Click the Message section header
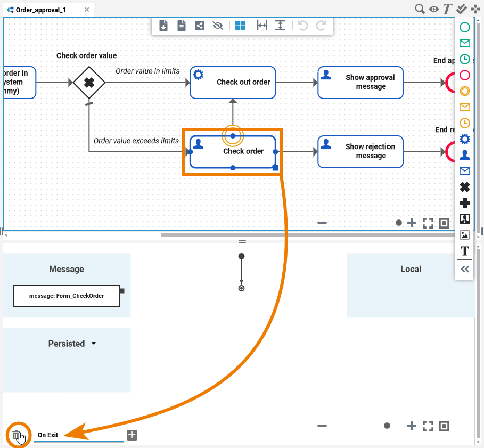This screenshot has width=484, height=448. point(67,269)
